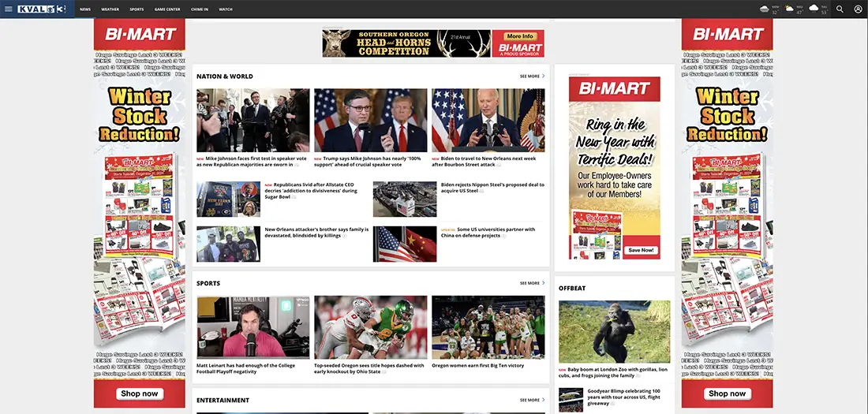Open the Chime In menu item

tap(200, 9)
